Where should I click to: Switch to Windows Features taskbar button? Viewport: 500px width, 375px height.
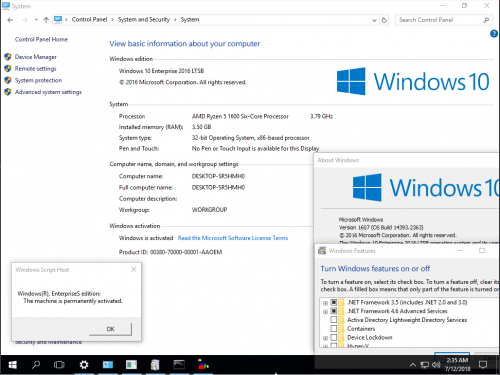(155, 365)
